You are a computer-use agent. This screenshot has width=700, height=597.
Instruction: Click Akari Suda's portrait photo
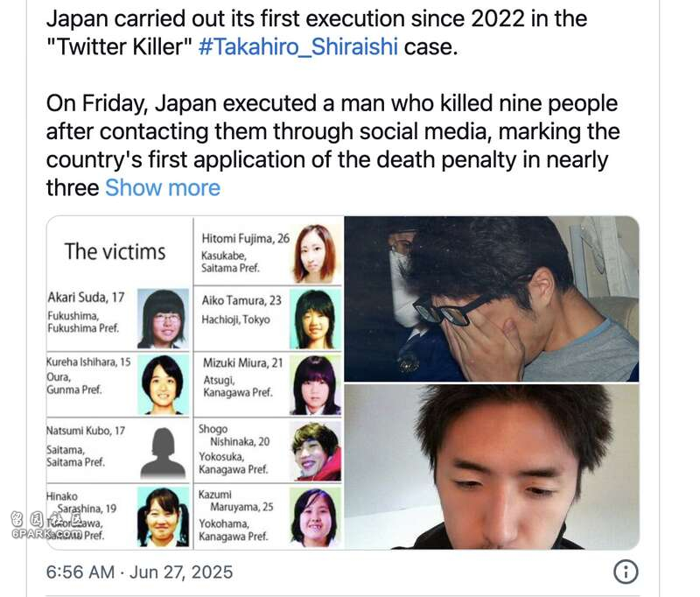[163, 319]
